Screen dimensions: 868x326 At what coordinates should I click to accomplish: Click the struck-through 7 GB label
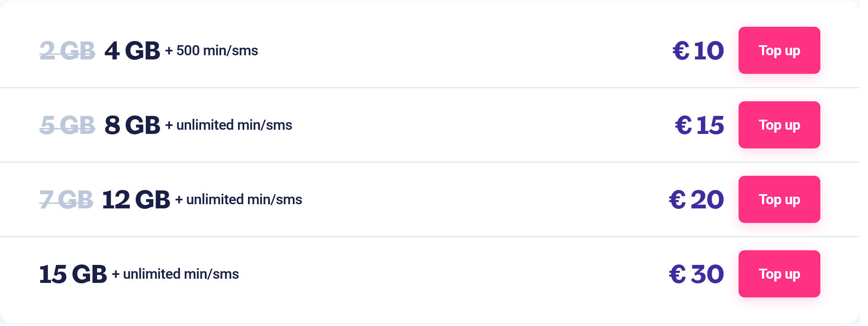pyautogui.click(x=66, y=200)
